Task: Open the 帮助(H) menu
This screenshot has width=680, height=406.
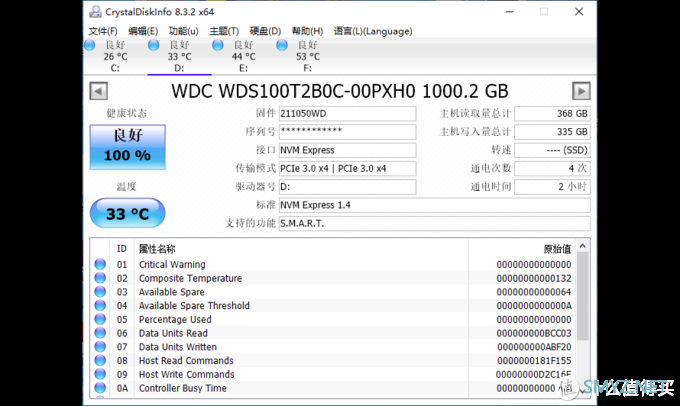Action: coord(307,31)
